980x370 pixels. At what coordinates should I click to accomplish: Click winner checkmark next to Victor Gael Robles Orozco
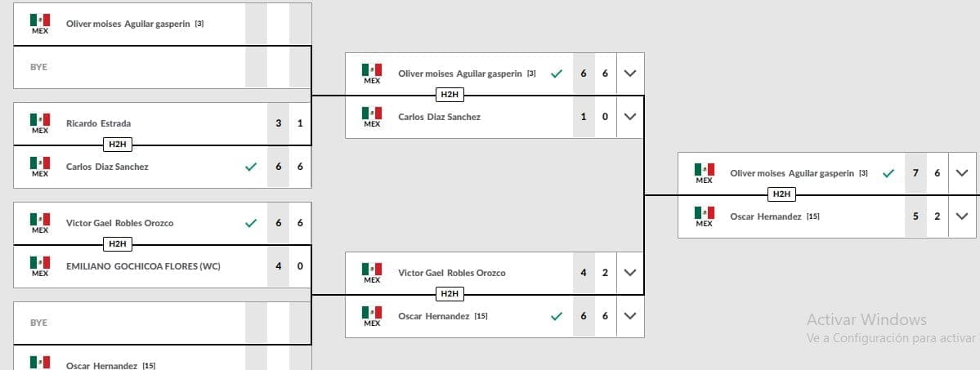click(x=251, y=223)
